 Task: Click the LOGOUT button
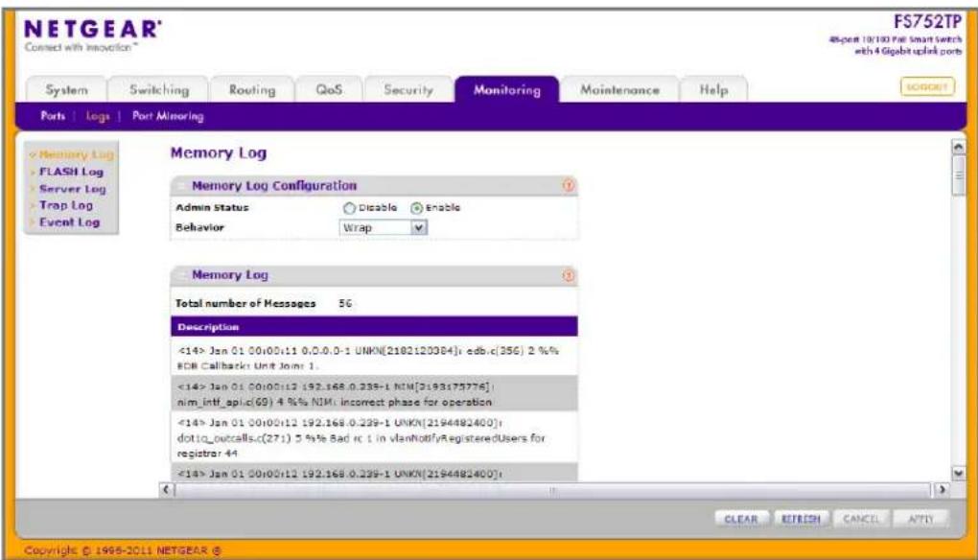point(927,86)
